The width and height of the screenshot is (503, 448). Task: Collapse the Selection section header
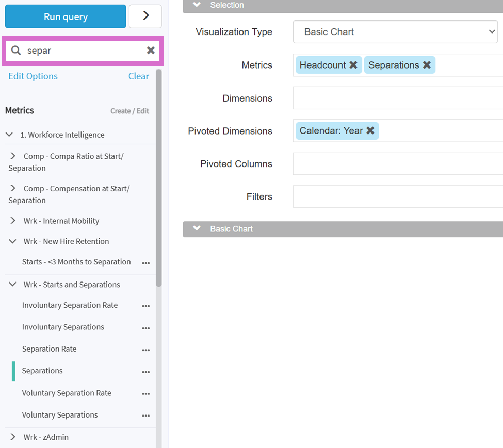click(197, 5)
